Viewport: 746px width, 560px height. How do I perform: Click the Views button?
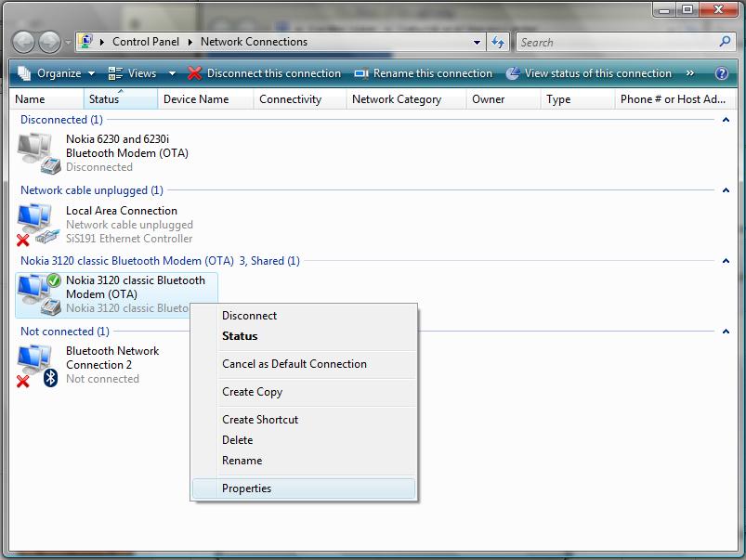132,73
